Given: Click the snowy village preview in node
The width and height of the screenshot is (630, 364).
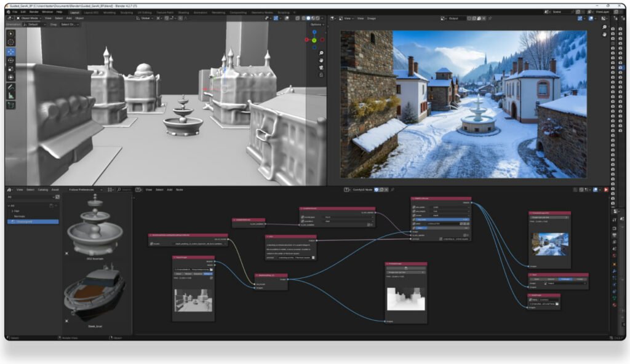Looking at the screenshot, I should click(x=549, y=242).
